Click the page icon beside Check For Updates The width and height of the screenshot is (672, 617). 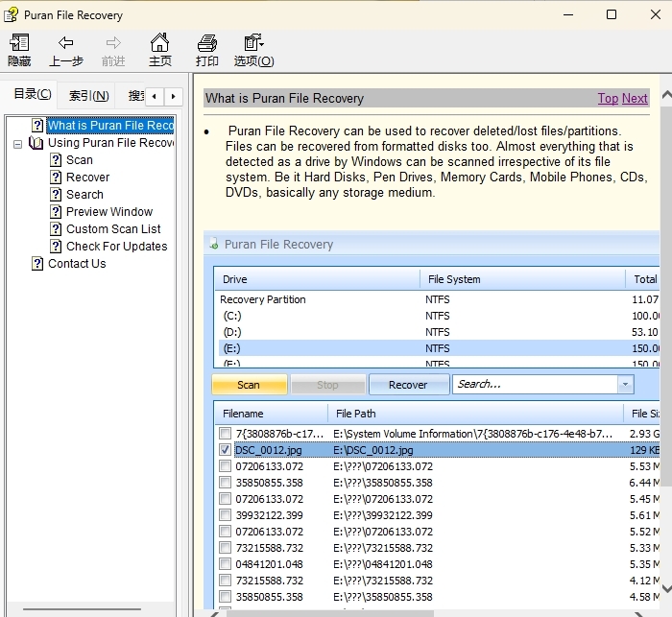click(x=56, y=246)
